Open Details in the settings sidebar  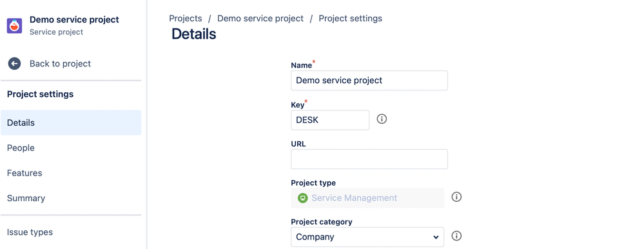[x=71, y=123]
